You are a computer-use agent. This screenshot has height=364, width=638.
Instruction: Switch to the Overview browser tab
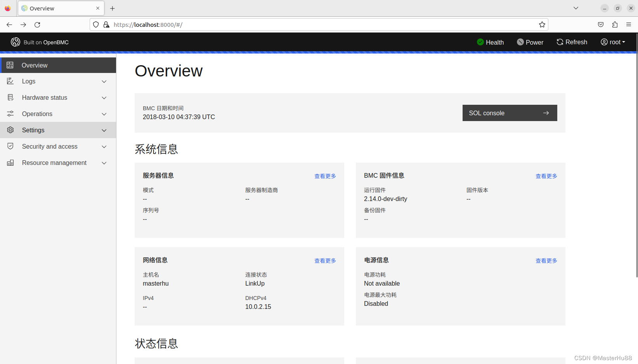pyautogui.click(x=58, y=8)
